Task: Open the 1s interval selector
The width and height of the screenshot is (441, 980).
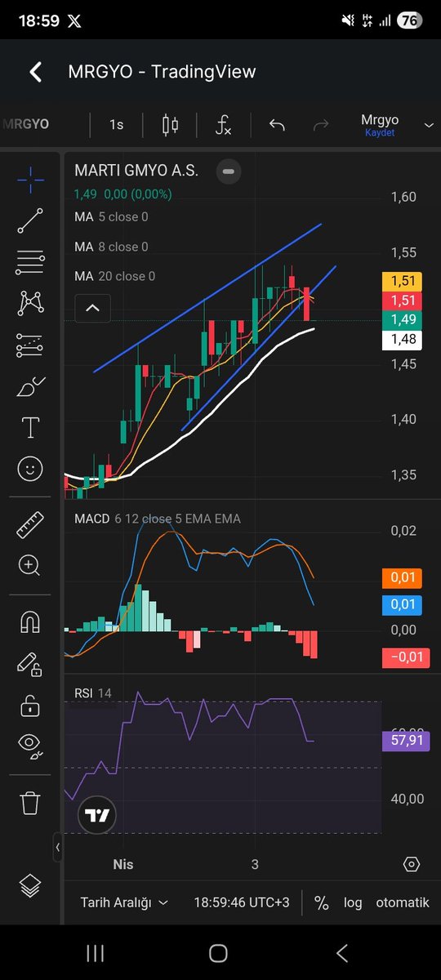Action: point(117,125)
